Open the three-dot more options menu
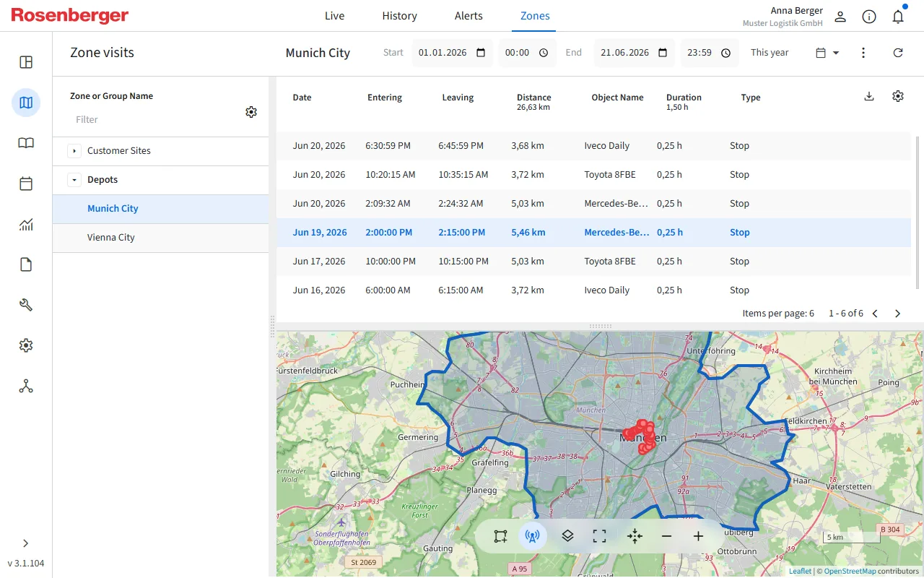Screen dimensions: 924x578 863,53
